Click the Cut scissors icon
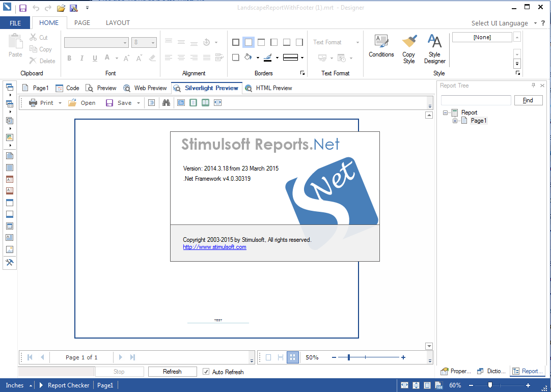 34,37
